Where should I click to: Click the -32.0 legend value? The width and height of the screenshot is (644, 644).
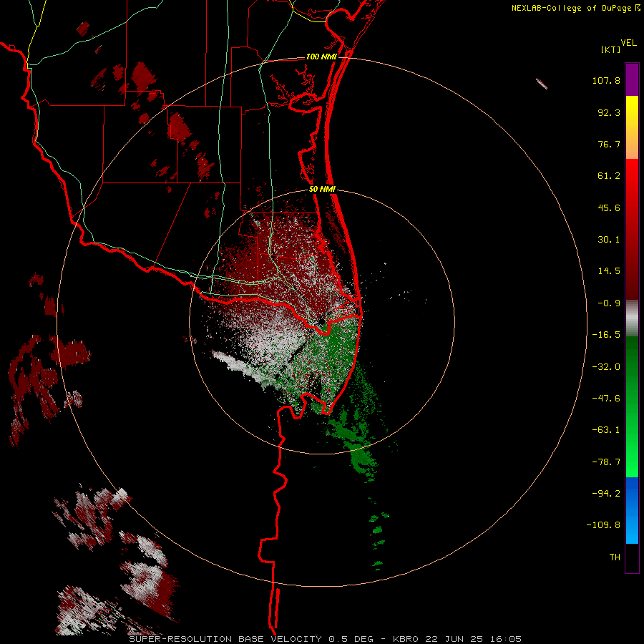606,367
